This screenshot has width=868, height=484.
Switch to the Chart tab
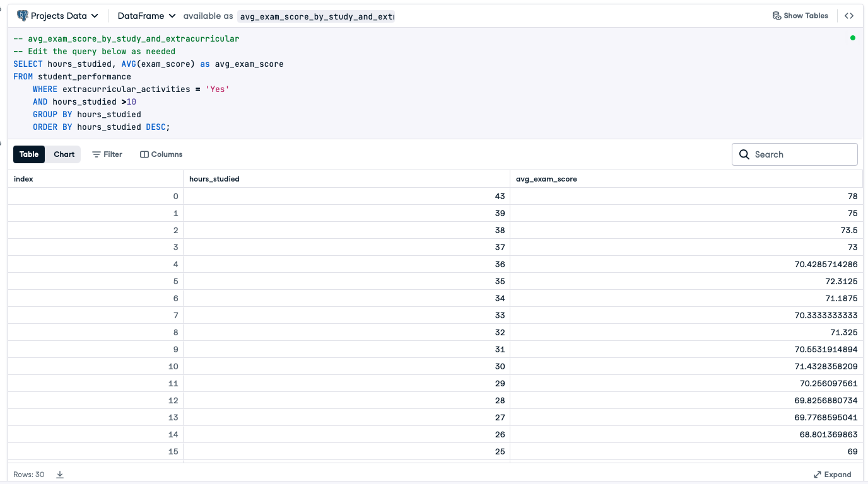(64, 154)
